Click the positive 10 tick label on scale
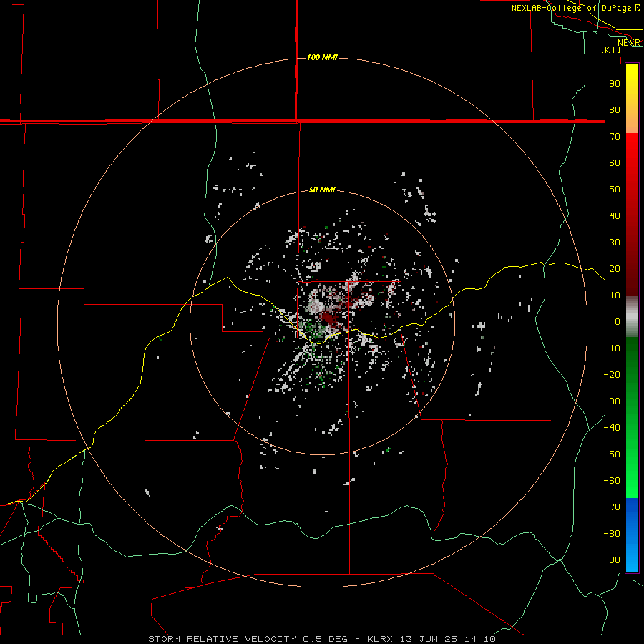The width and height of the screenshot is (644, 644). click(x=615, y=296)
